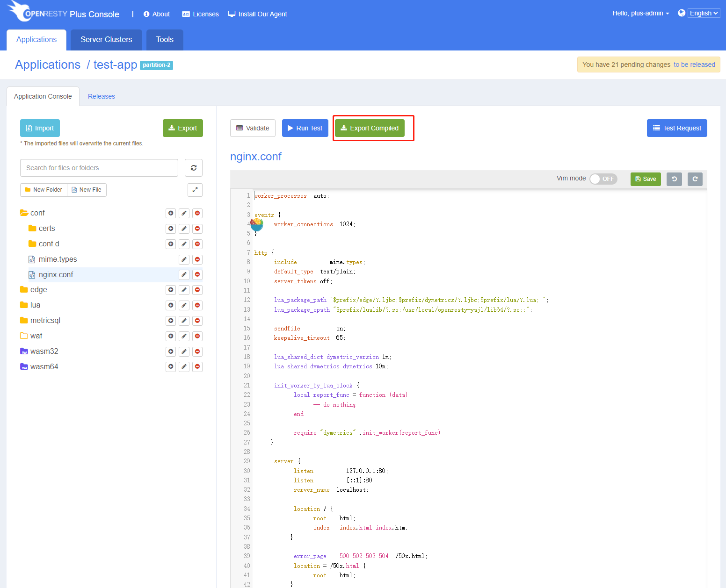Open the Test Request panel
The width and height of the screenshot is (726, 588).
coord(677,128)
